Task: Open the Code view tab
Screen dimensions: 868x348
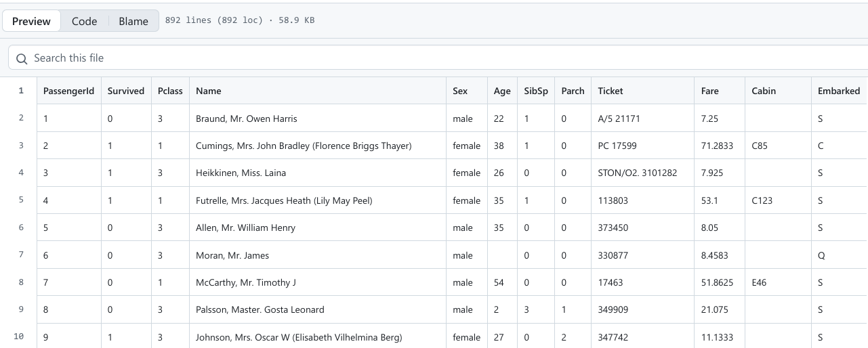Action: pos(84,21)
